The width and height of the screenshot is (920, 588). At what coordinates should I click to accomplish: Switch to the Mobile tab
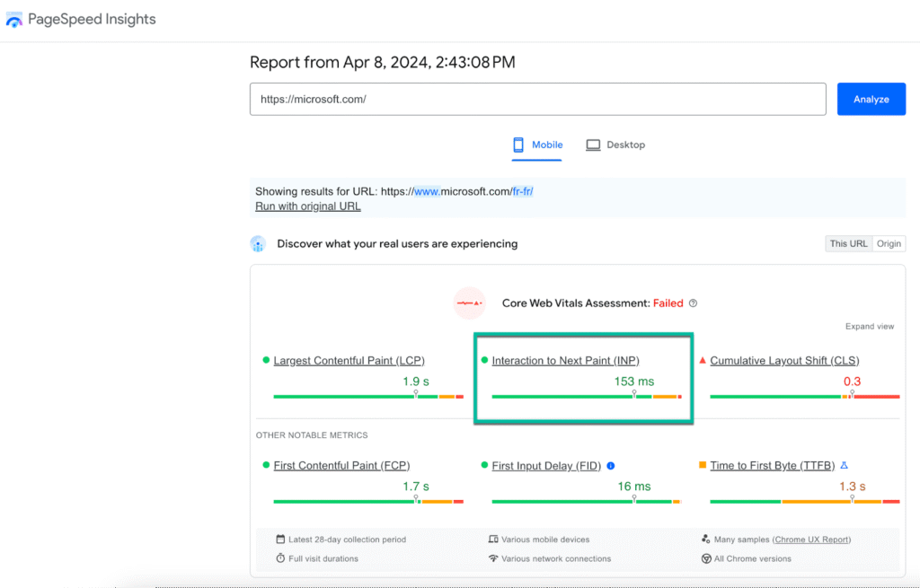[537, 145]
